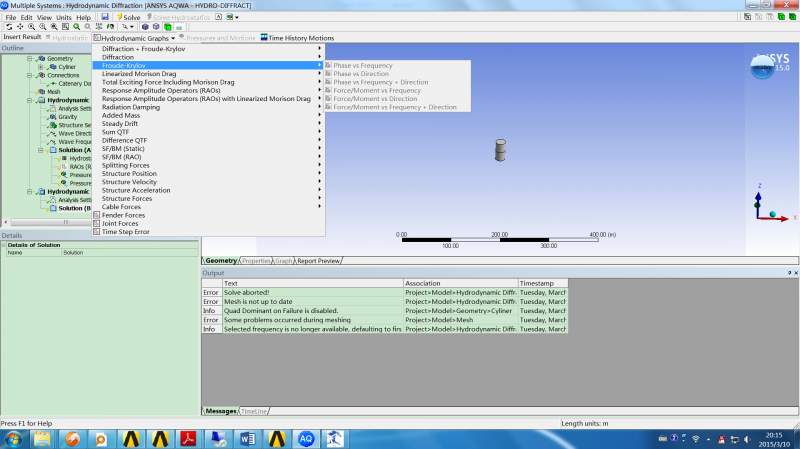Open the Windows Start menu
The height and width of the screenshot is (449, 800).
tap(13, 439)
